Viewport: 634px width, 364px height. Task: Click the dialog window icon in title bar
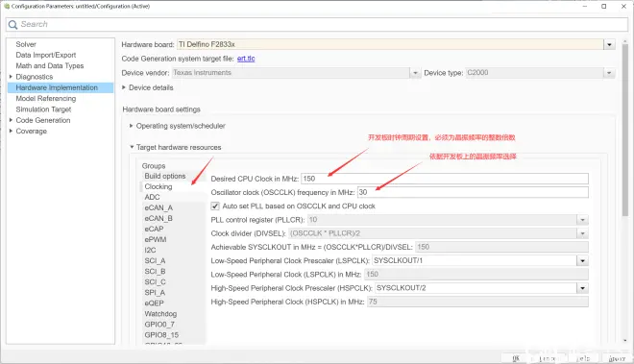[x=7, y=6]
